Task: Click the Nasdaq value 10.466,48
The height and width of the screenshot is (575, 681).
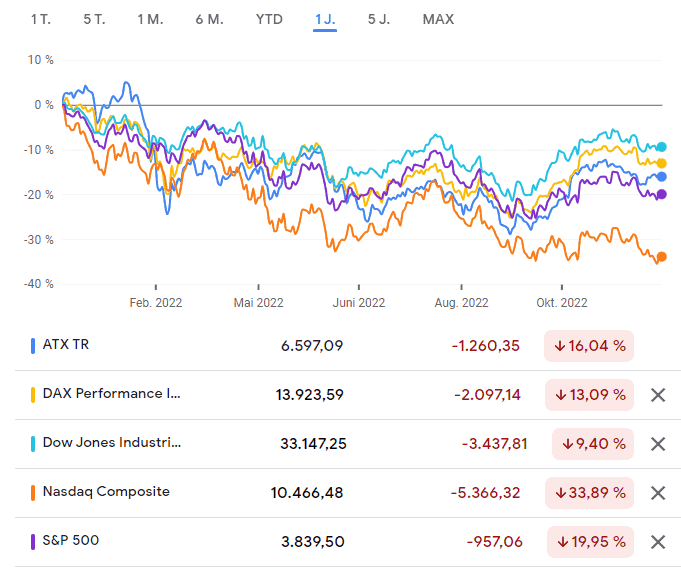Action: (307, 493)
